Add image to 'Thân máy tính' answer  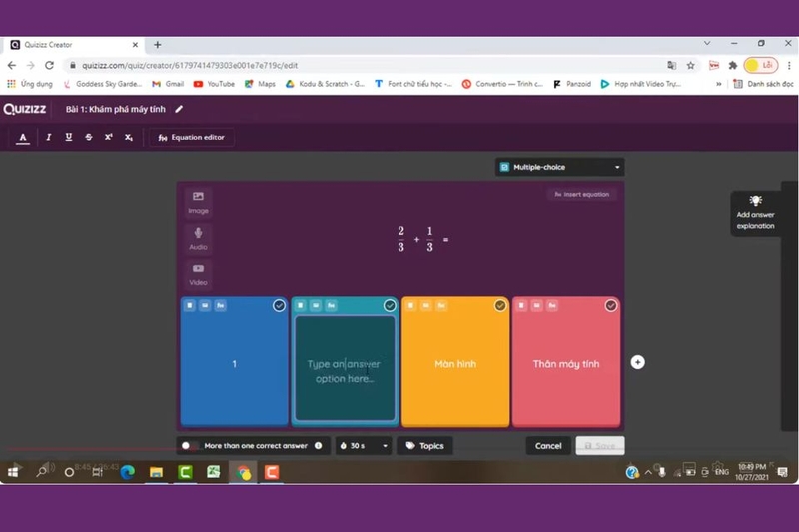pos(536,305)
